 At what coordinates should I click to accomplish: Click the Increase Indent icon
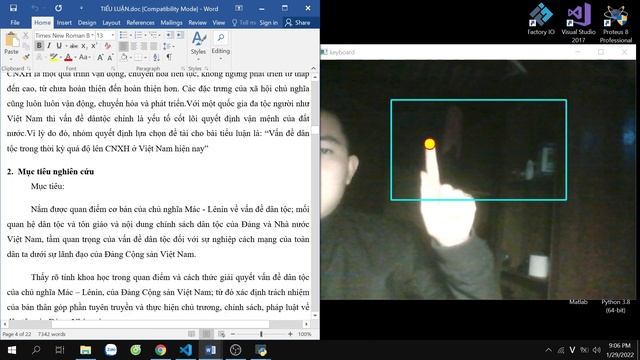[180, 36]
